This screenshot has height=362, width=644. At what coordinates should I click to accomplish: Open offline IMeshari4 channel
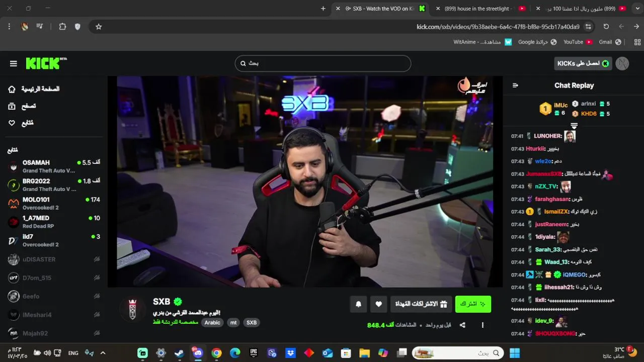coord(54,315)
